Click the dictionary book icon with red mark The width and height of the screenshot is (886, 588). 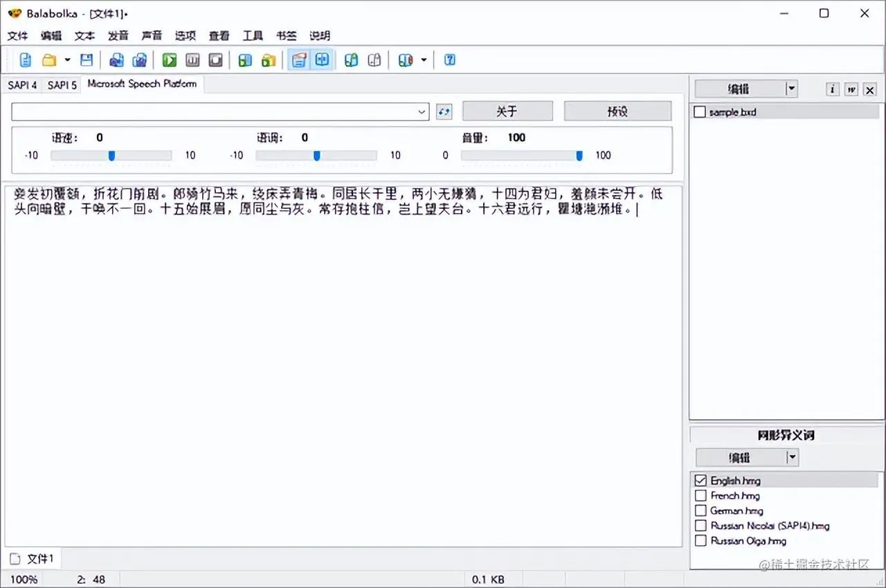tap(406, 60)
